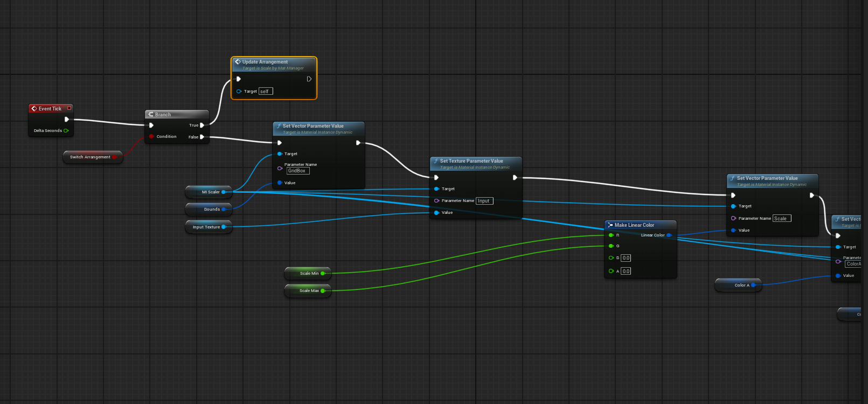Image resolution: width=868 pixels, height=404 pixels.
Task: Click the red delegate pin on Event Tick
Action: (x=69, y=108)
